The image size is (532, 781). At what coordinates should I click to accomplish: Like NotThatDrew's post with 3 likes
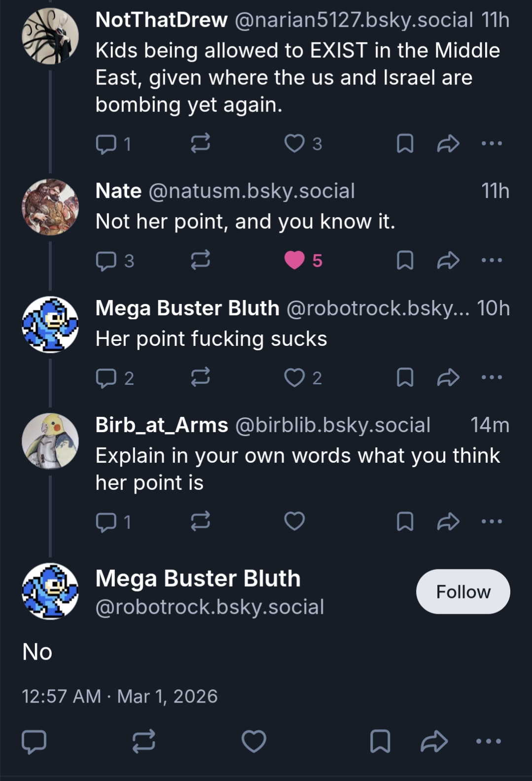[x=295, y=144]
